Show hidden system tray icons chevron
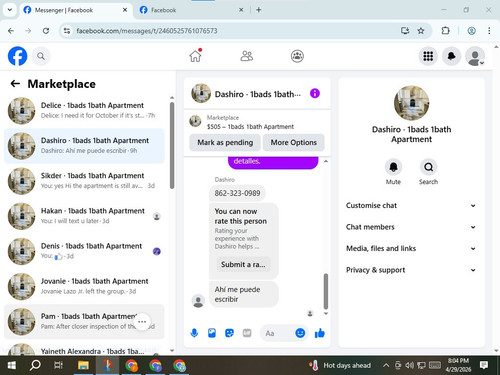The image size is (500, 375). coord(386,365)
